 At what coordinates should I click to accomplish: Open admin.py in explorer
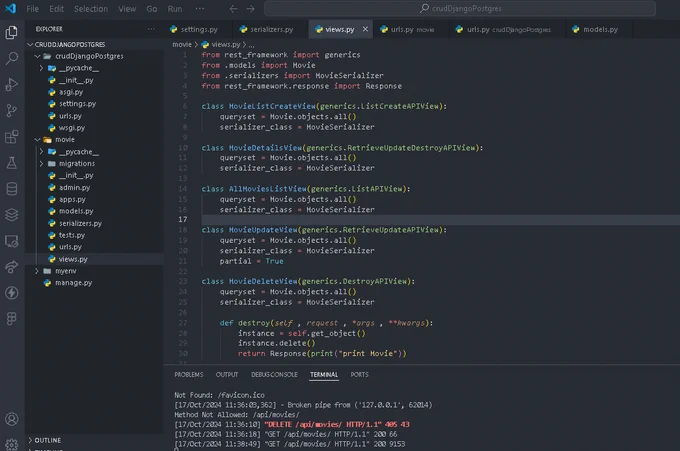[x=74, y=187]
